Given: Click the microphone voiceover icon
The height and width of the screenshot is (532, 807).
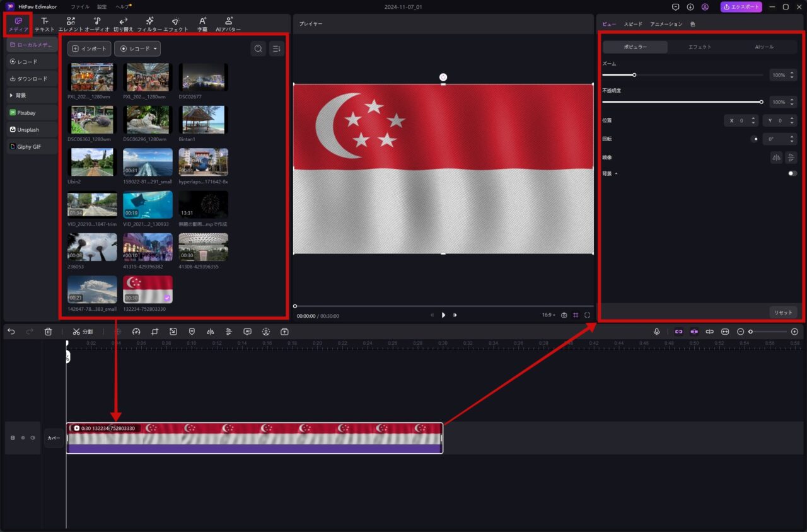Looking at the screenshot, I should tap(656, 331).
